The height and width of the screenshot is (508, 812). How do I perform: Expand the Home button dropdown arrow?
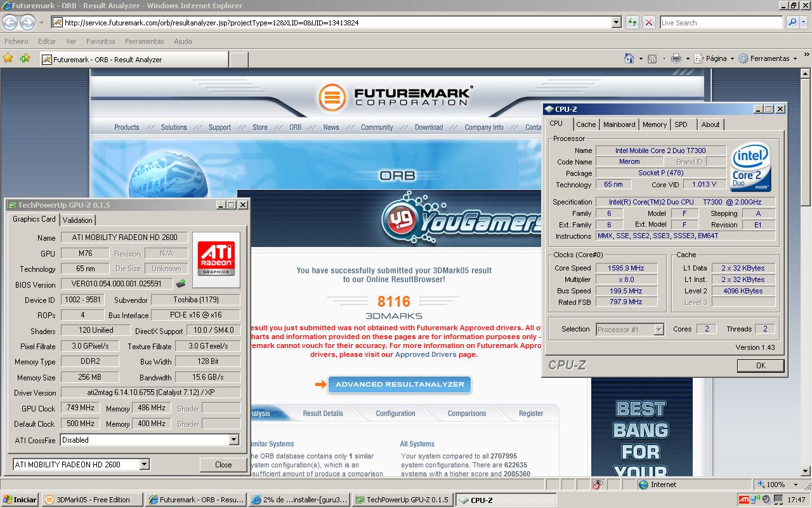coord(640,58)
